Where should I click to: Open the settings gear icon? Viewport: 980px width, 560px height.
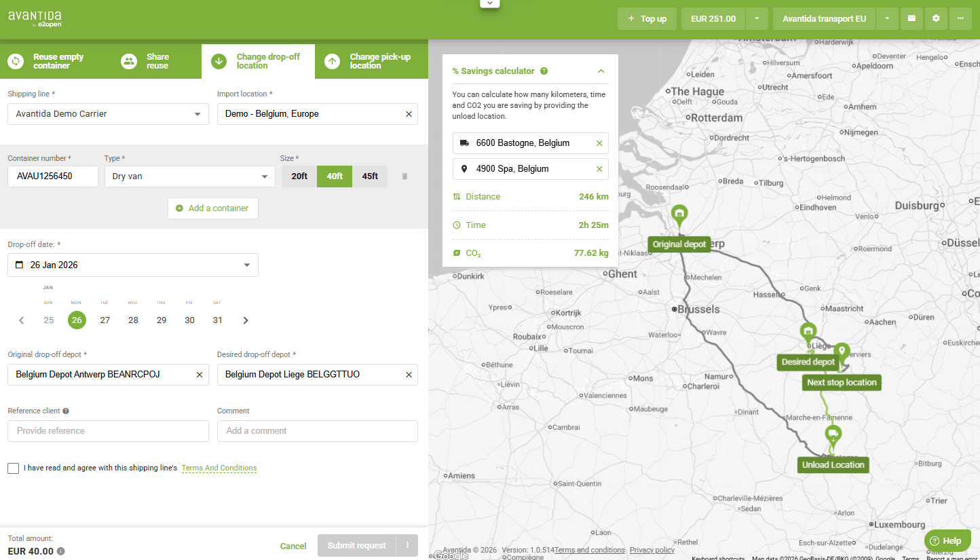click(936, 18)
